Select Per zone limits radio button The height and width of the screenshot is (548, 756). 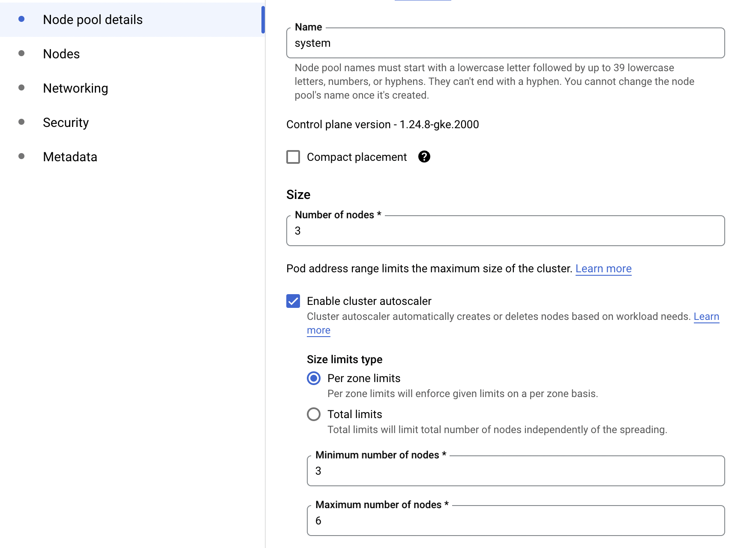click(x=314, y=378)
